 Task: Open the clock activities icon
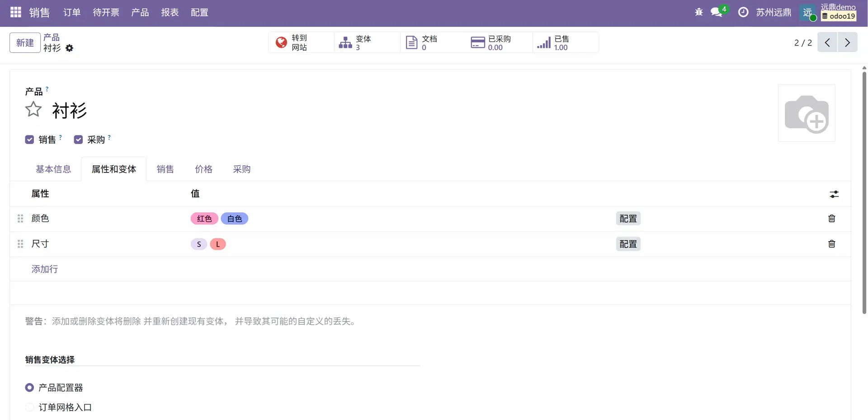743,12
